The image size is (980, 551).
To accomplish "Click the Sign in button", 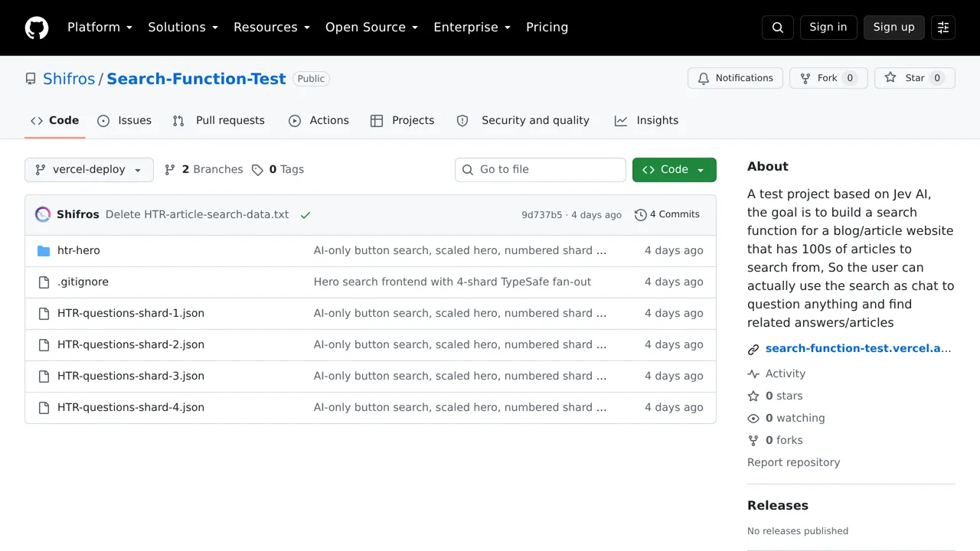I will pyautogui.click(x=828, y=28).
